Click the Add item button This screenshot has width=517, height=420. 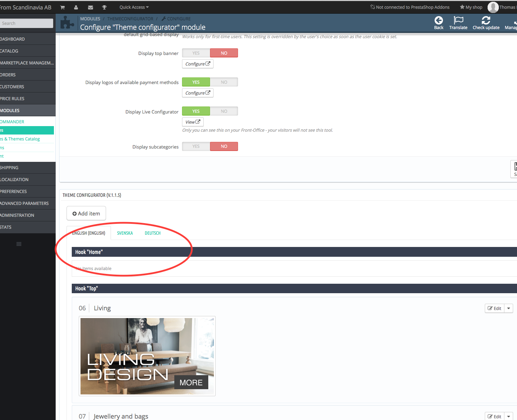[x=86, y=213]
